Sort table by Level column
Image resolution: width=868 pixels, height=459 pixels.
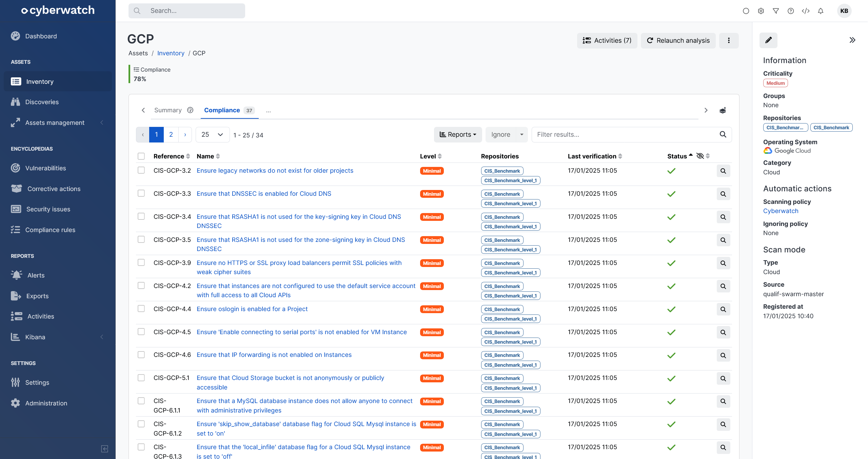(431, 156)
